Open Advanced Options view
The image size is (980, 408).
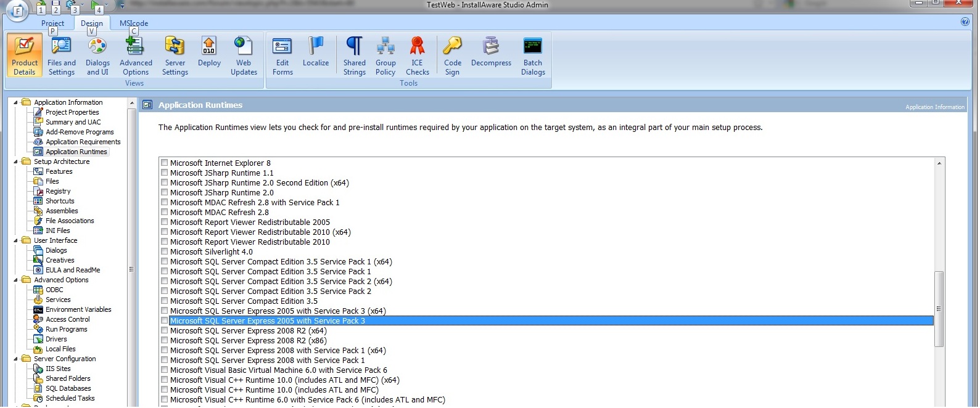click(x=136, y=55)
